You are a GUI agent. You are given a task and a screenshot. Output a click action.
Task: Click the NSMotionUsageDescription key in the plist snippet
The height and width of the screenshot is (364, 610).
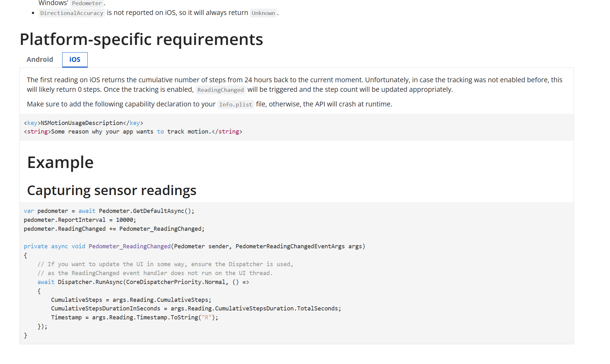tap(81, 123)
